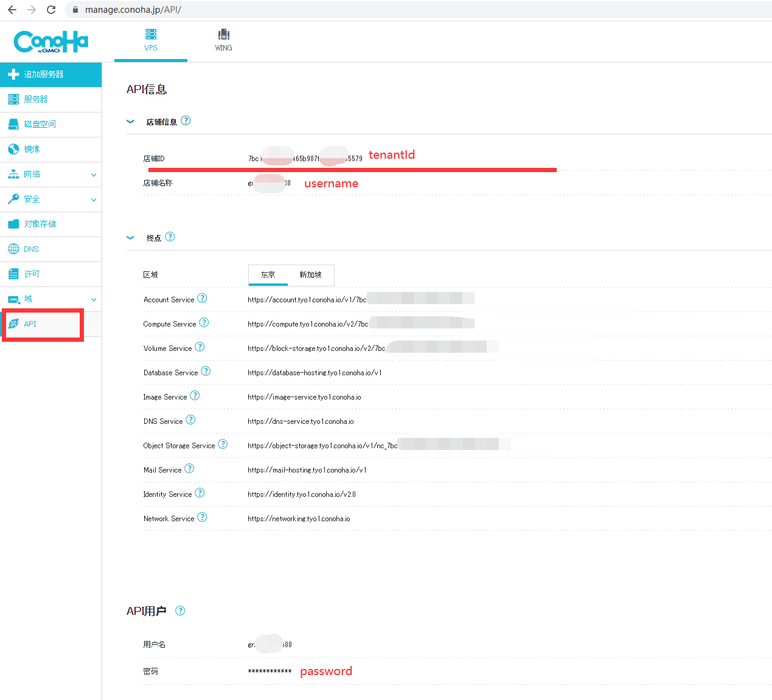Open help for Volume Service
The height and width of the screenshot is (700, 772).
(x=200, y=347)
